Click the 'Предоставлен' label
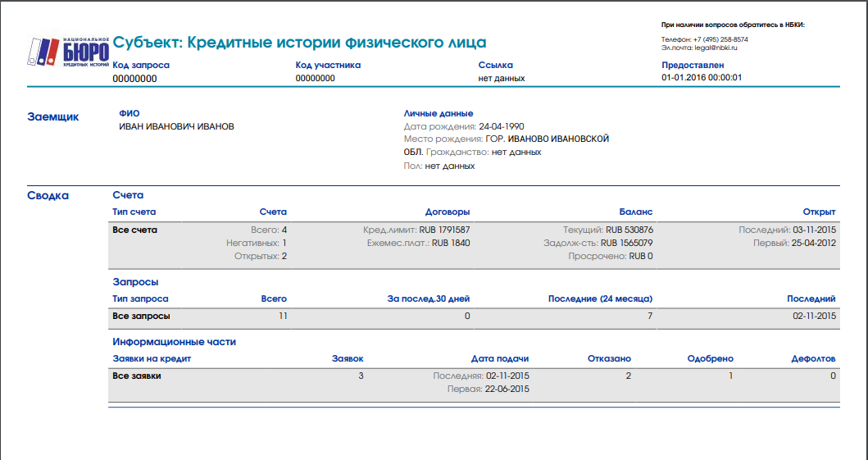This screenshot has height=460, width=868. [x=693, y=65]
